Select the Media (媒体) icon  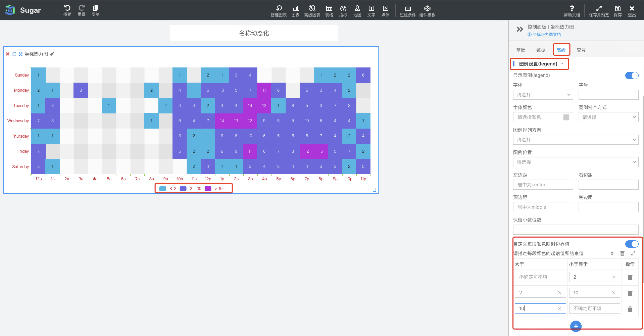tap(385, 11)
